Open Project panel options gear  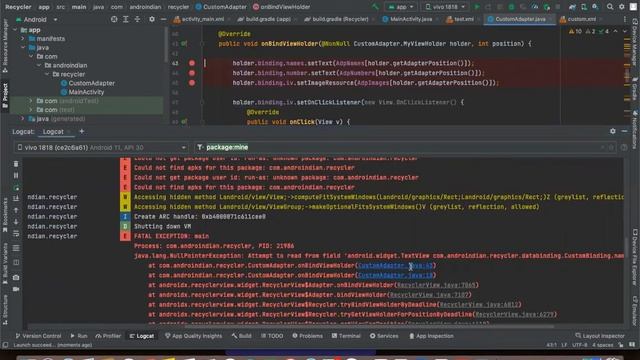152,19
